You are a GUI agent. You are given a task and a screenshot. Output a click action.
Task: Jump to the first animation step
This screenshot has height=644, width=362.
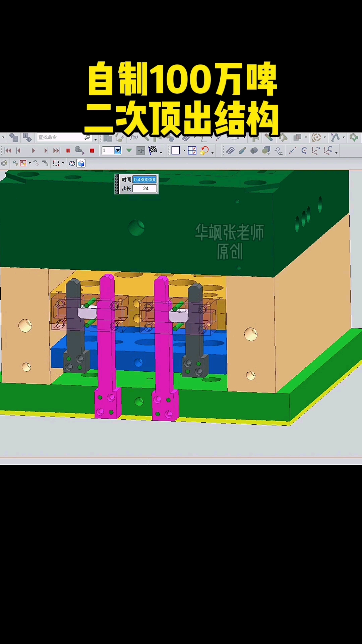[x=8, y=151]
